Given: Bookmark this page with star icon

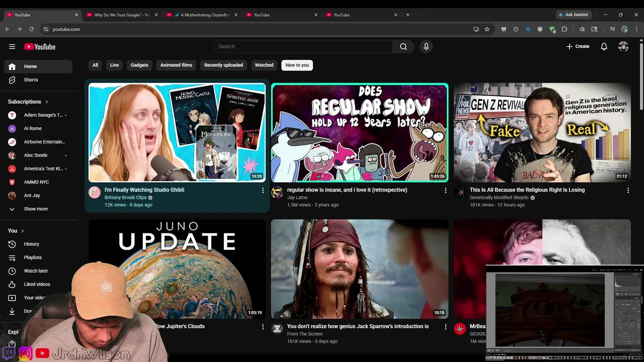Looking at the screenshot, I should [x=487, y=29].
